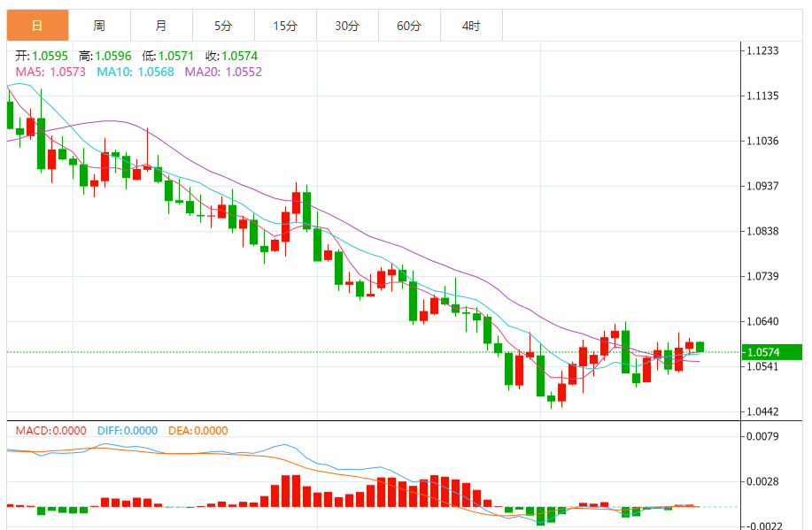Click the DIFF:0.0000 indicator label
Image resolution: width=812 pixels, height=530 pixels.
(x=128, y=431)
